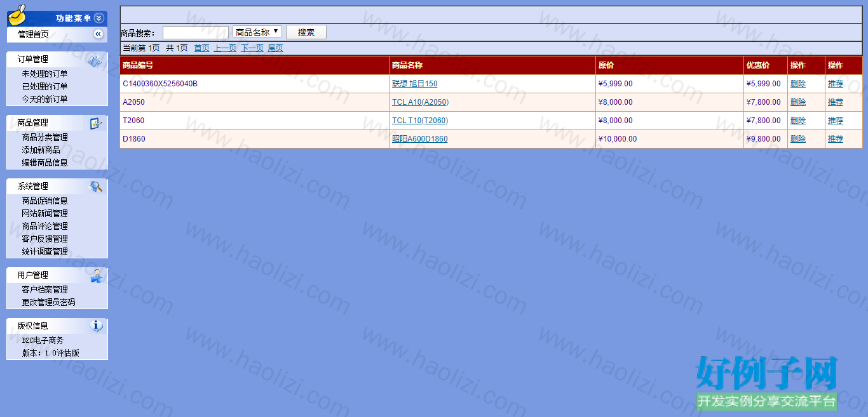Open 今天的新订单
The image size is (868, 417).
point(44,99)
